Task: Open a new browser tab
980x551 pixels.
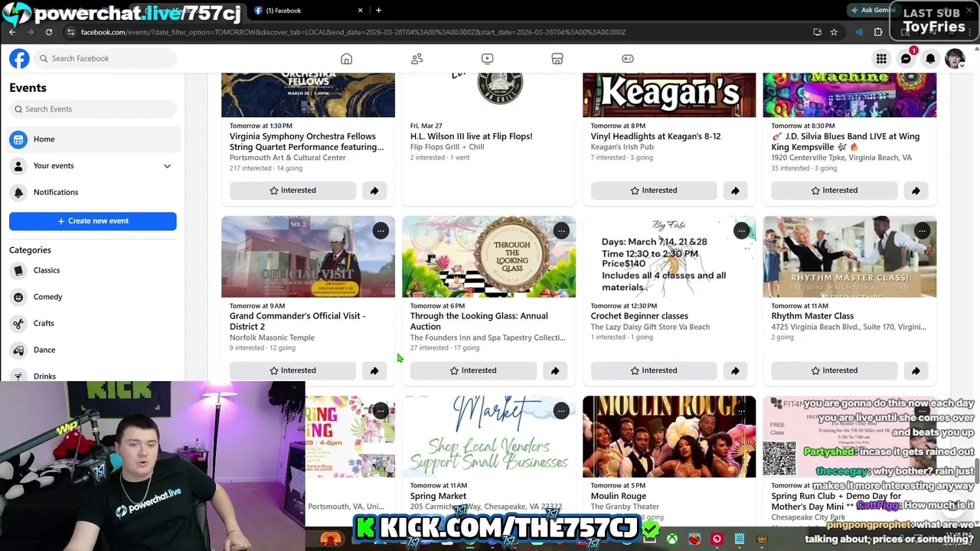Action: [x=378, y=11]
